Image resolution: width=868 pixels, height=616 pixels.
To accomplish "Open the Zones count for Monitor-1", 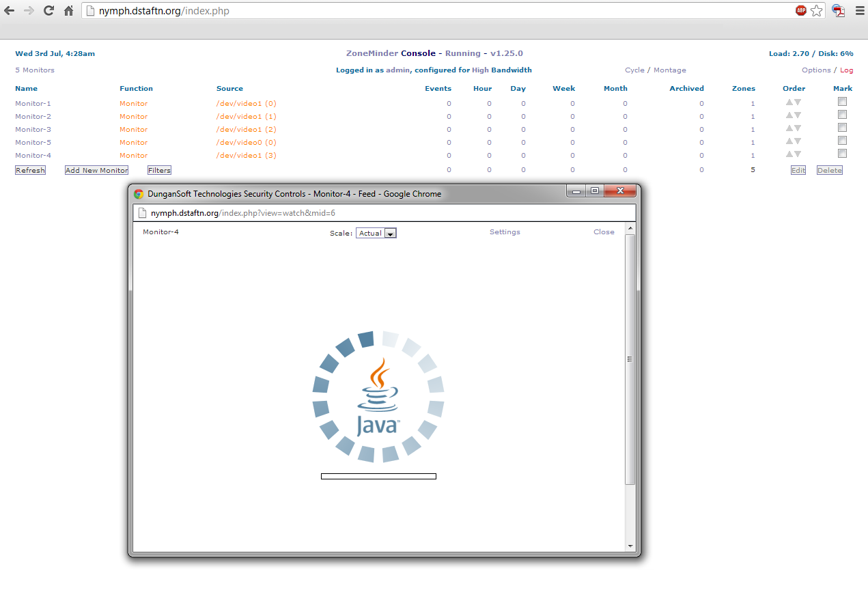I will pyautogui.click(x=753, y=104).
